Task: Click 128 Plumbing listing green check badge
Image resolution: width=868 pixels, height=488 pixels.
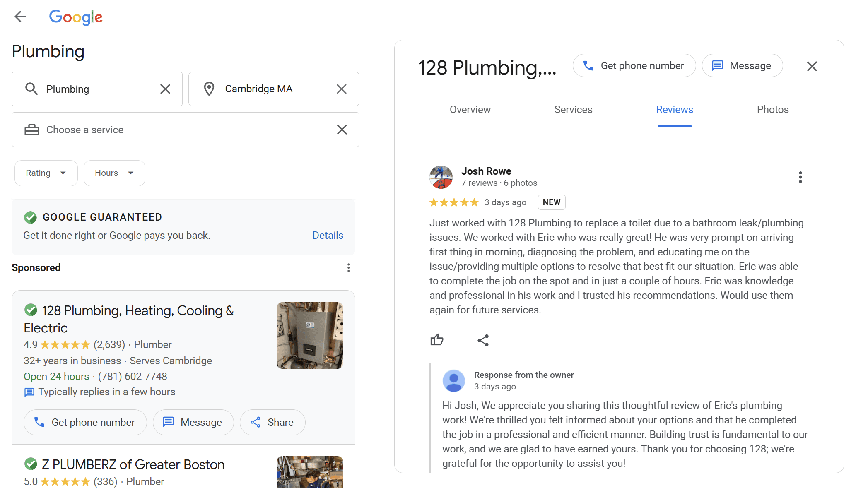Action: (x=31, y=310)
